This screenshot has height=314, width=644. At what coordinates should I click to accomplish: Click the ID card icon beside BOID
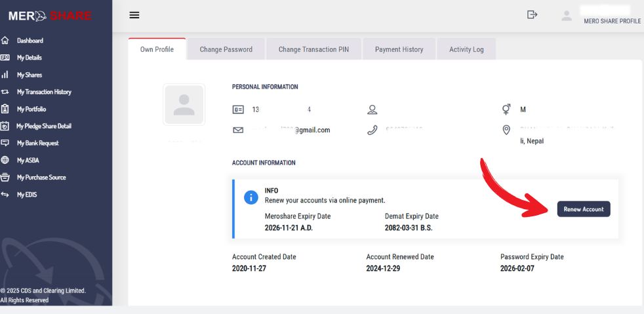point(238,109)
